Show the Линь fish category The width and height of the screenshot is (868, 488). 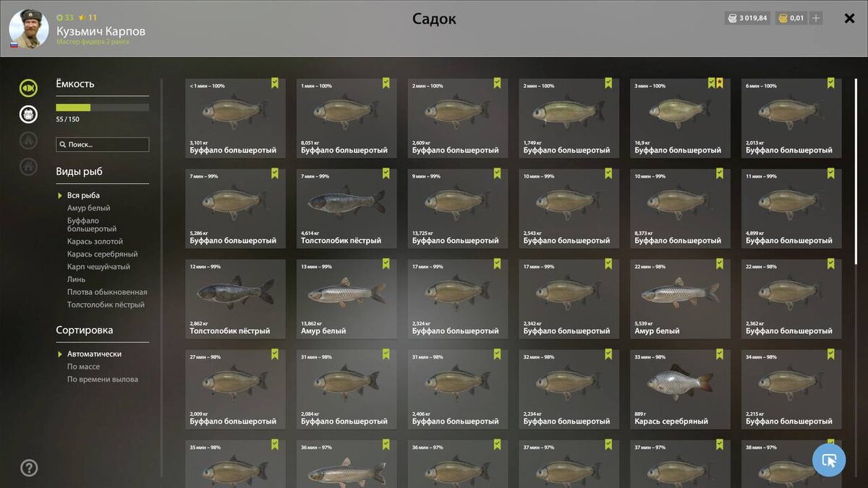(x=77, y=279)
